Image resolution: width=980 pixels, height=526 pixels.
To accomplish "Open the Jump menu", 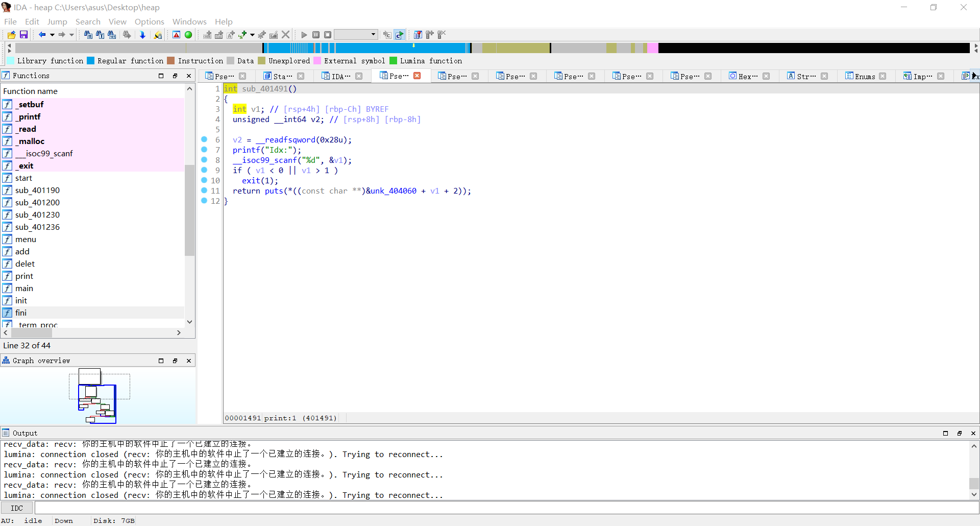I will [57, 21].
